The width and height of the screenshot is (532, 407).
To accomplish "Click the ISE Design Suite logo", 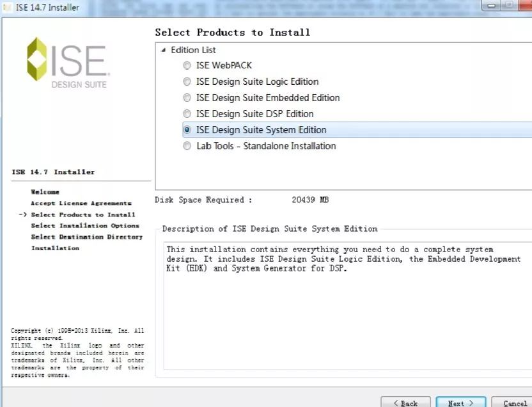I will [x=68, y=63].
